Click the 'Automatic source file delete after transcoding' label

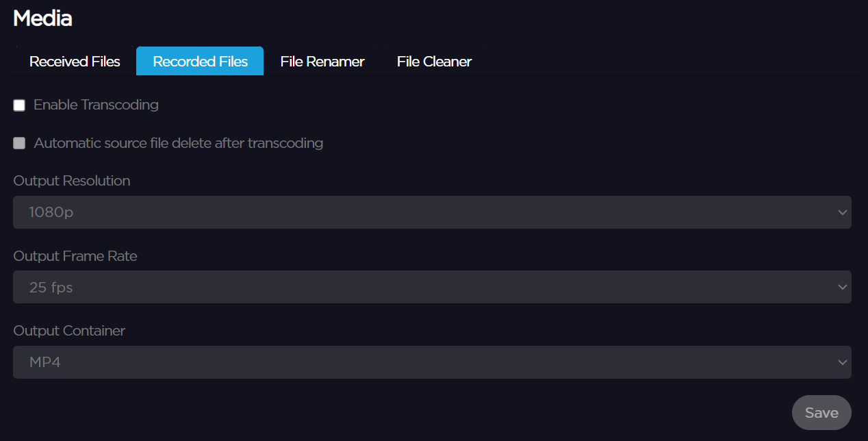pos(178,143)
